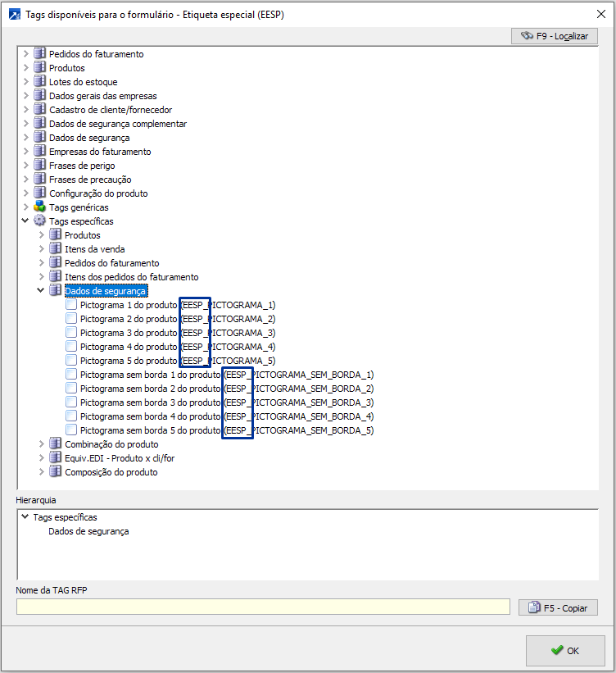This screenshot has width=616, height=673.
Task: Expand Produtos under Tags específicas
Action: point(41,235)
